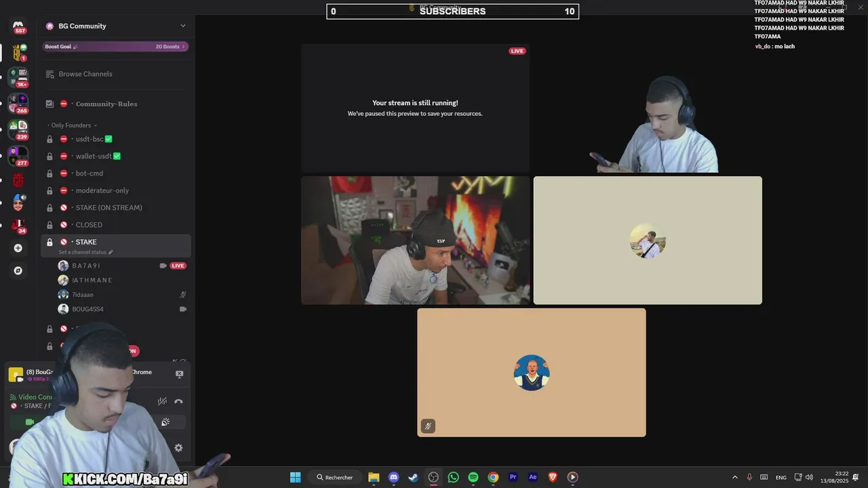Disconnect from voice with hang-up icon
The width and height of the screenshot is (868, 488).
pos(178,401)
